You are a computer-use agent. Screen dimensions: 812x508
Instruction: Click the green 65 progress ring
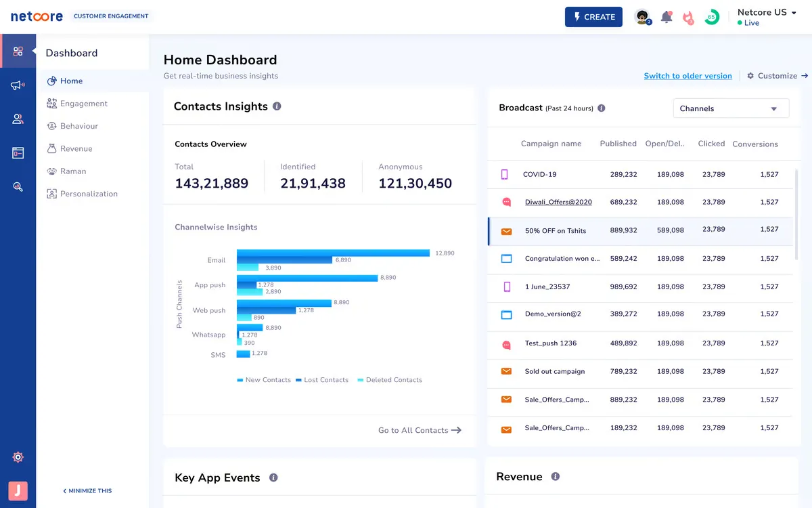pyautogui.click(x=711, y=15)
